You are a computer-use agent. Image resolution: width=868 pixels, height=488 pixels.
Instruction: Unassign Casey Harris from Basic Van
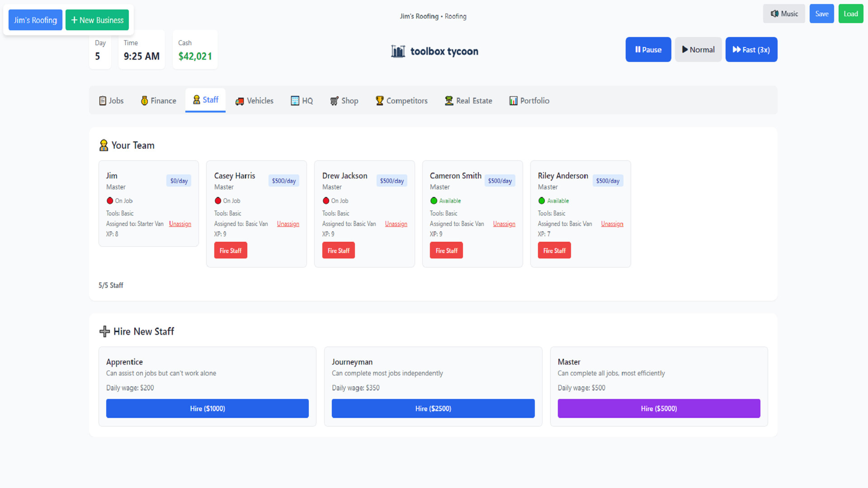288,224
